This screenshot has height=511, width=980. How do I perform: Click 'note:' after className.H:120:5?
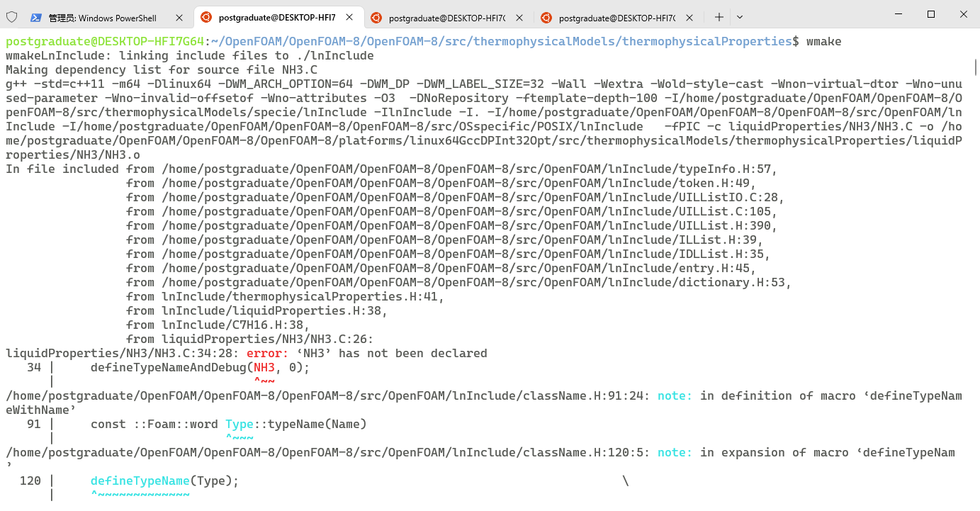tap(675, 453)
